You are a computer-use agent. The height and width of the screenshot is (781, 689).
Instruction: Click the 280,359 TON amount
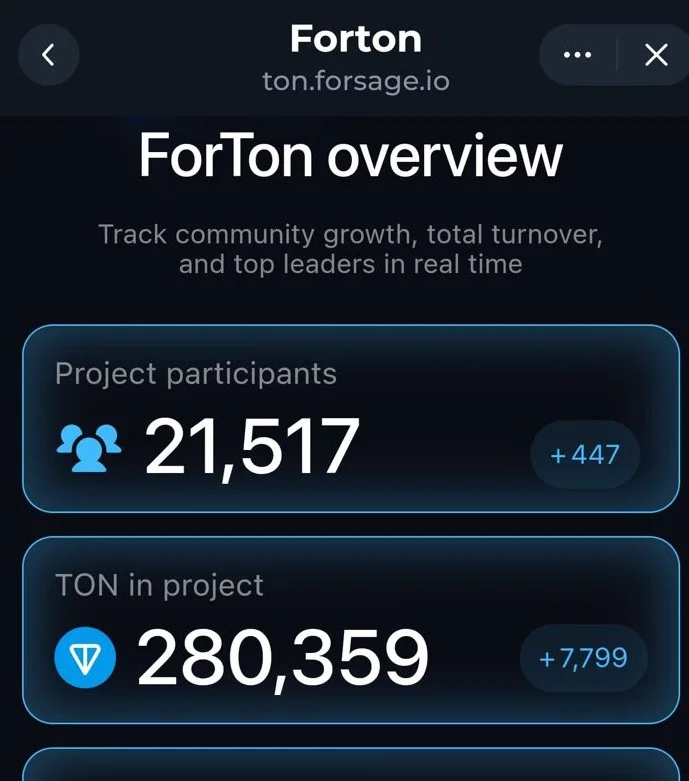(282, 657)
